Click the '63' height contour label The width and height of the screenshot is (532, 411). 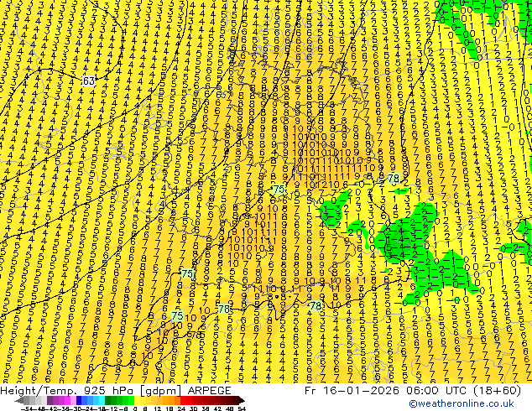click(89, 81)
